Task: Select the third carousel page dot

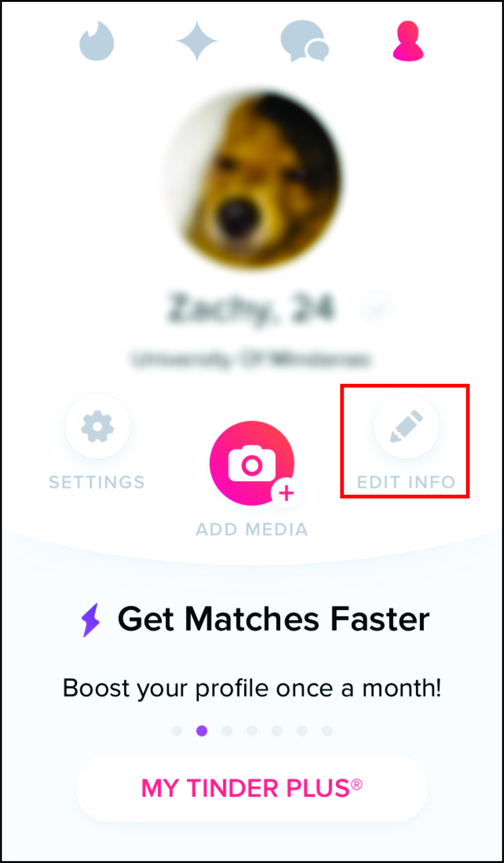Action: coord(227,731)
